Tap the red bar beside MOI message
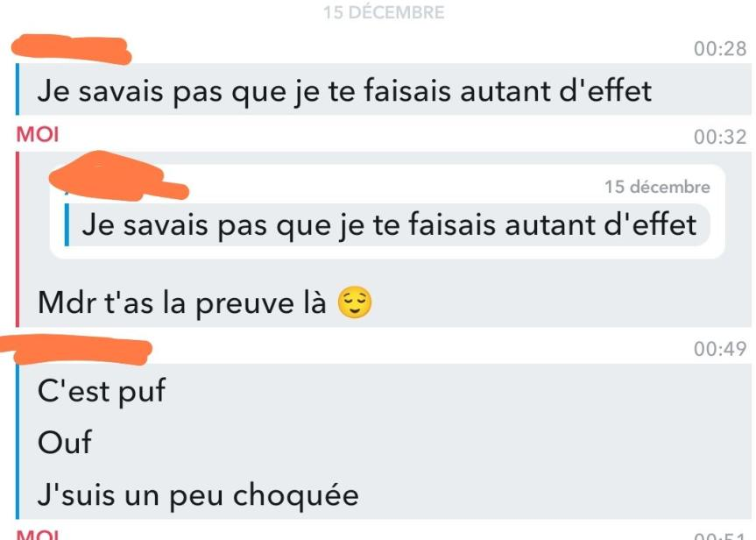This screenshot has width=756, height=540. coord(18,239)
